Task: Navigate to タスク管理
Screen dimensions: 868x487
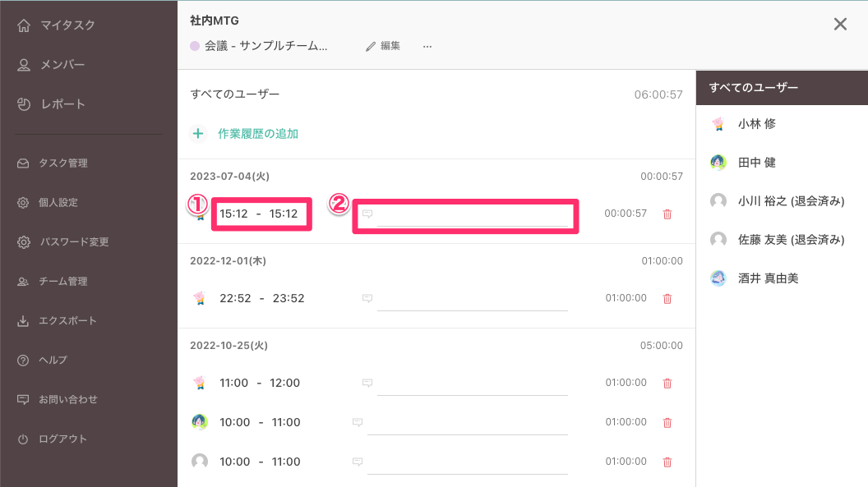Action: pyautogui.click(x=62, y=163)
